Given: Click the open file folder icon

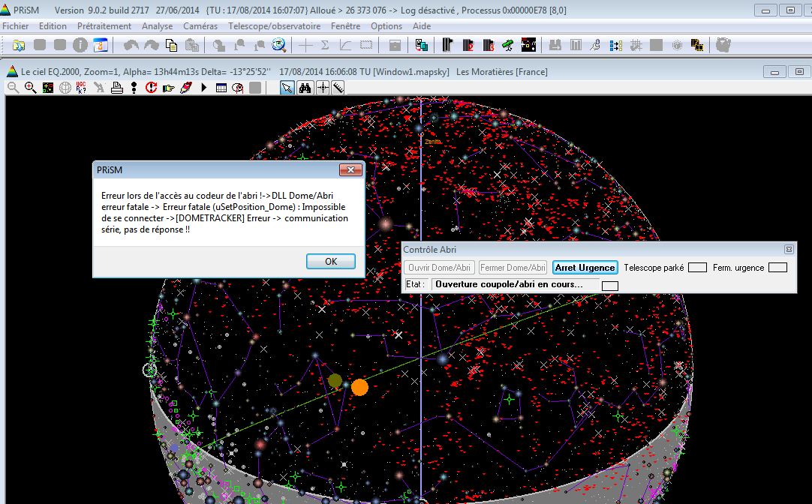Looking at the screenshot, I should 19,45.
